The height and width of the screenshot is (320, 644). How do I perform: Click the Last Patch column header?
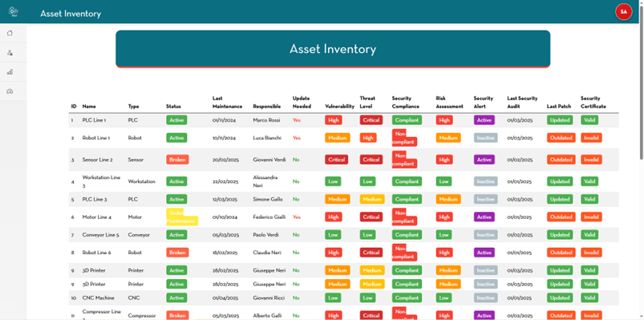(559, 107)
